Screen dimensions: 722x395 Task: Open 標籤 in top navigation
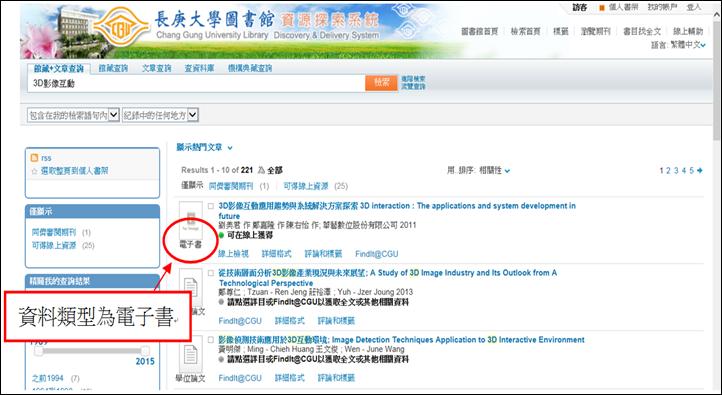pos(560,31)
